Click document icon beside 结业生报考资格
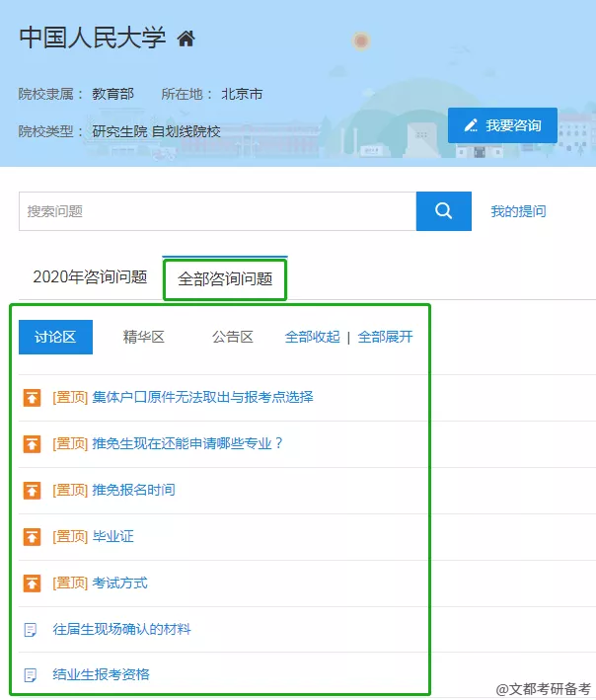This screenshot has width=596, height=700. tap(31, 675)
